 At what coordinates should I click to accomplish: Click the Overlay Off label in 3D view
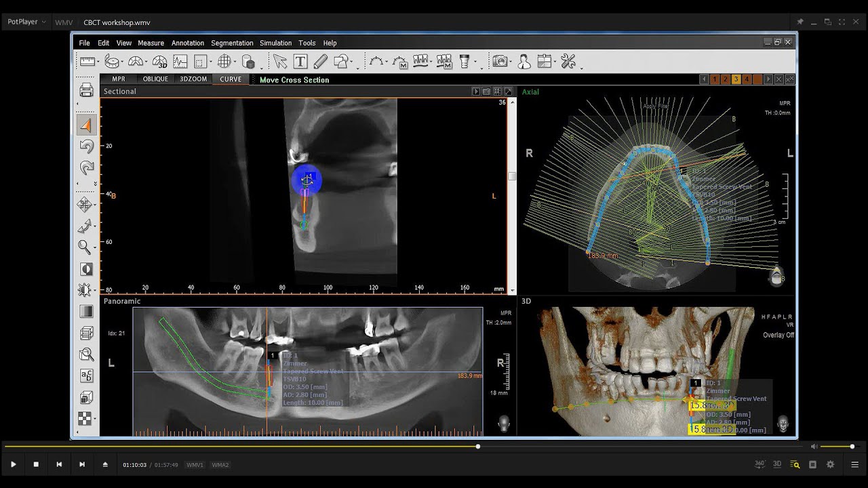(778, 335)
